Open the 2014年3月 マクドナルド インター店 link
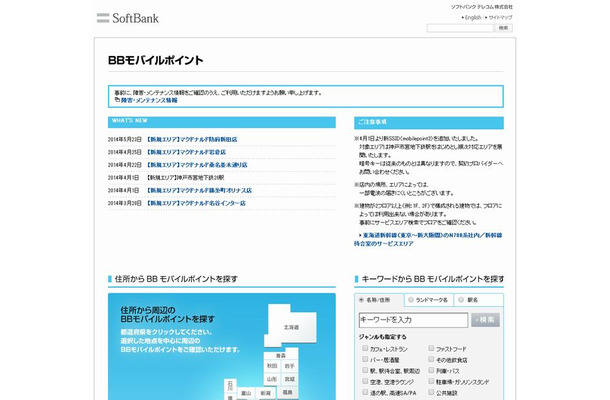The height and width of the screenshot is (400, 610). pyautogui.click(x=196, y=204)
